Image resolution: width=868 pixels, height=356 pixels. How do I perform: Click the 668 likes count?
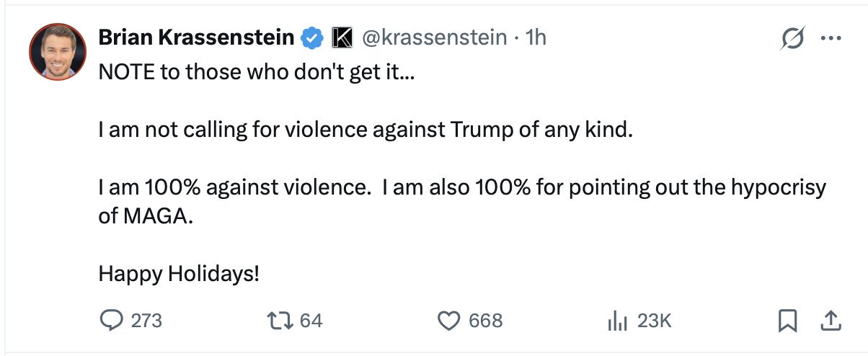tap(485, 321)
